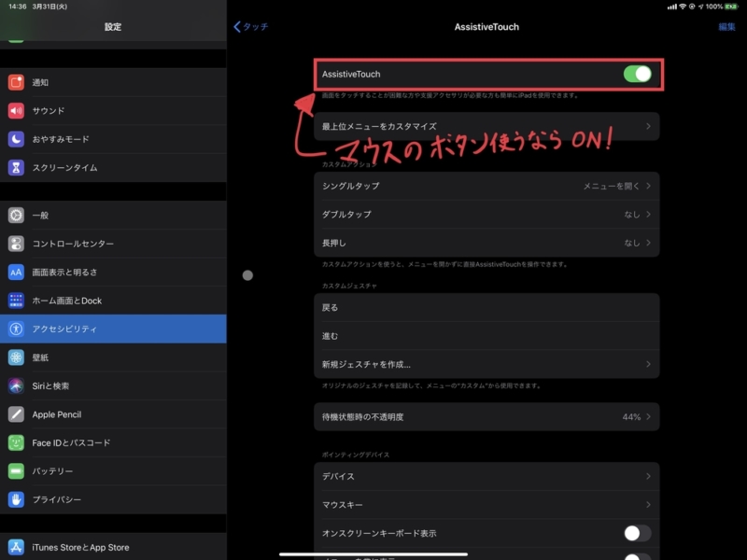The image size is (747, 560).
Task: Select the おやすみモード moon icon
Action: (16, 139)
